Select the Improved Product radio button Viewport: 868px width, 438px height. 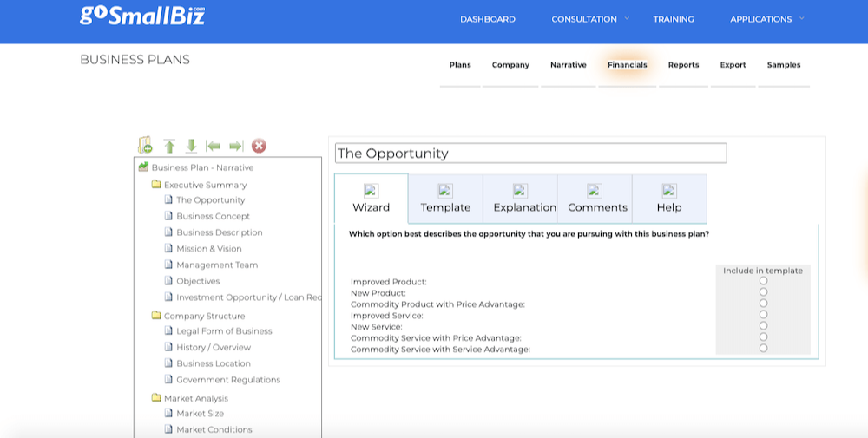pyautogui.click(x=763, y=281)
